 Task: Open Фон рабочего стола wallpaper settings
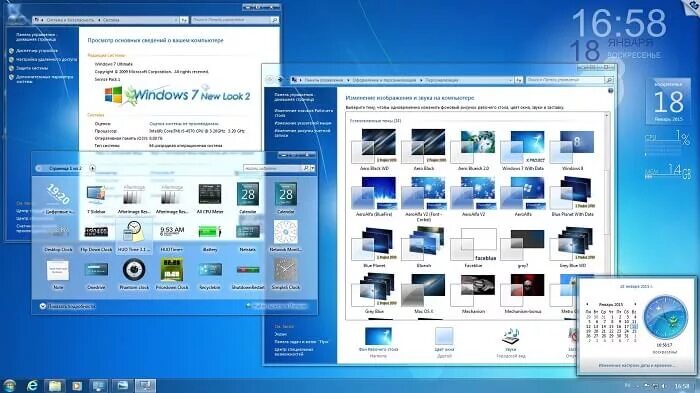point(378,342)
